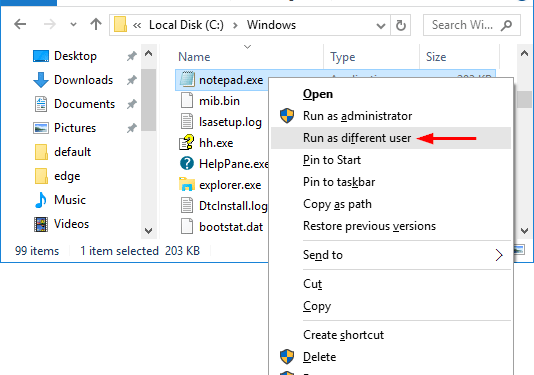
Task: Sort files by Name column header
Action: click(194, 57)
